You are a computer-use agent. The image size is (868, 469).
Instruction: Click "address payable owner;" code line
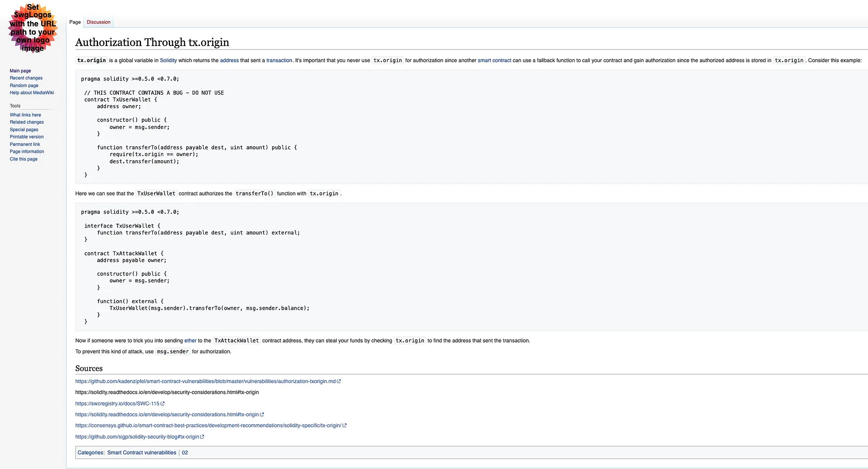132,261
